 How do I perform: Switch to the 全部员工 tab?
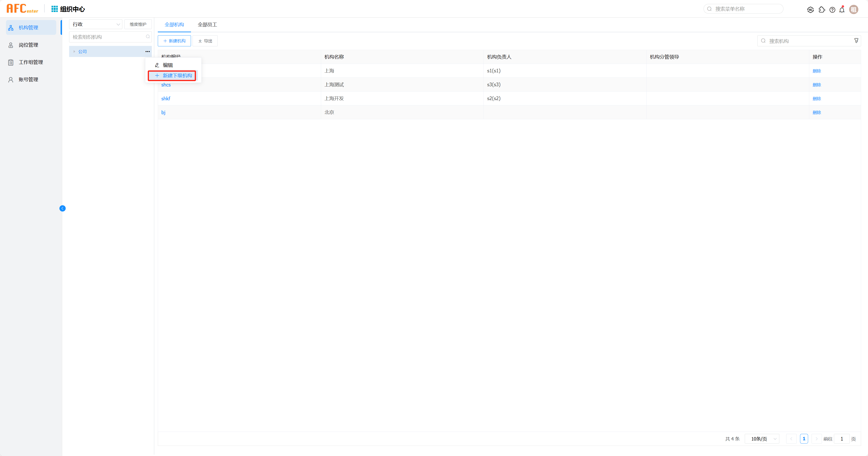point(207,25)
